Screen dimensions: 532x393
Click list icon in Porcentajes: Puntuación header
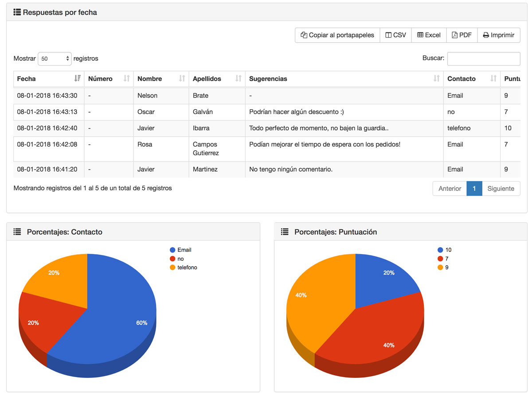(285, 232)
